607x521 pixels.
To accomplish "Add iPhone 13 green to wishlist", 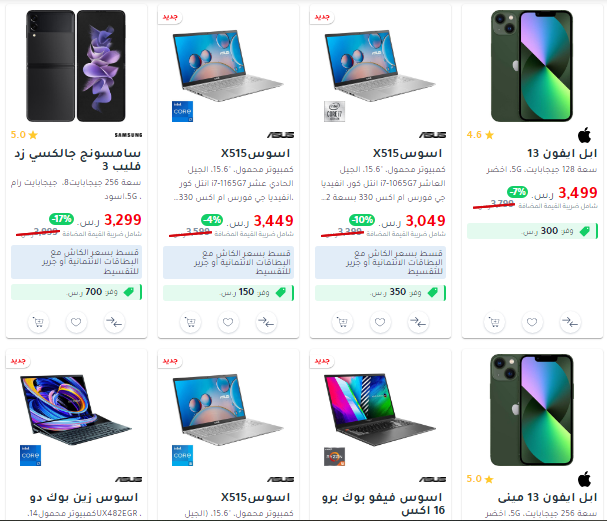I will (x=532, y=322).
